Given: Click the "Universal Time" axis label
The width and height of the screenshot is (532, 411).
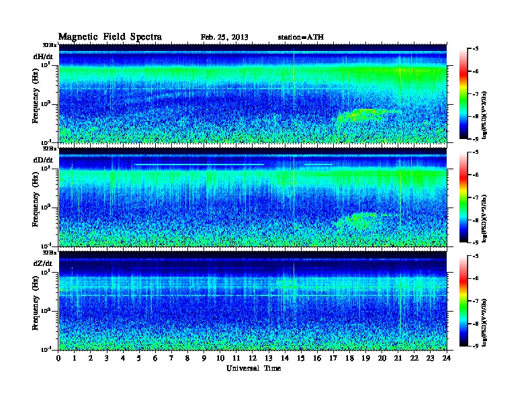Looking at the screenshot, I should 253,368.
